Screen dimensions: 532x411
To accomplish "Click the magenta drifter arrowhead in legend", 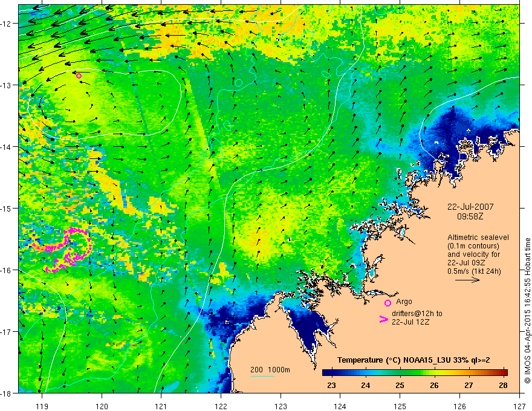I will (383, 319).
